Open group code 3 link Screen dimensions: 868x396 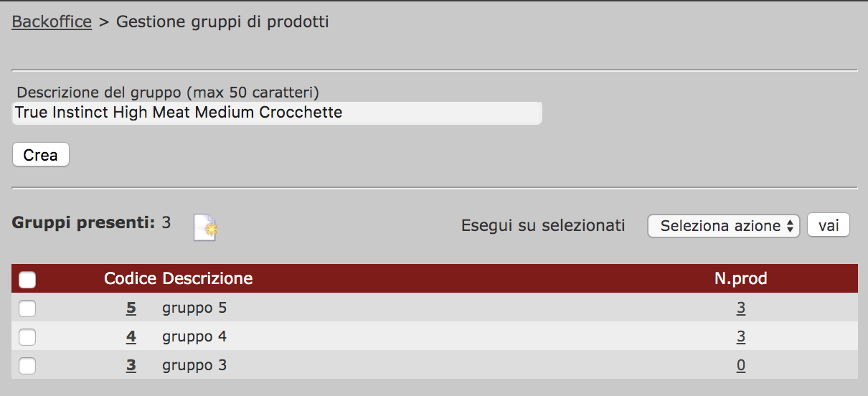click(x=131, y=366)
